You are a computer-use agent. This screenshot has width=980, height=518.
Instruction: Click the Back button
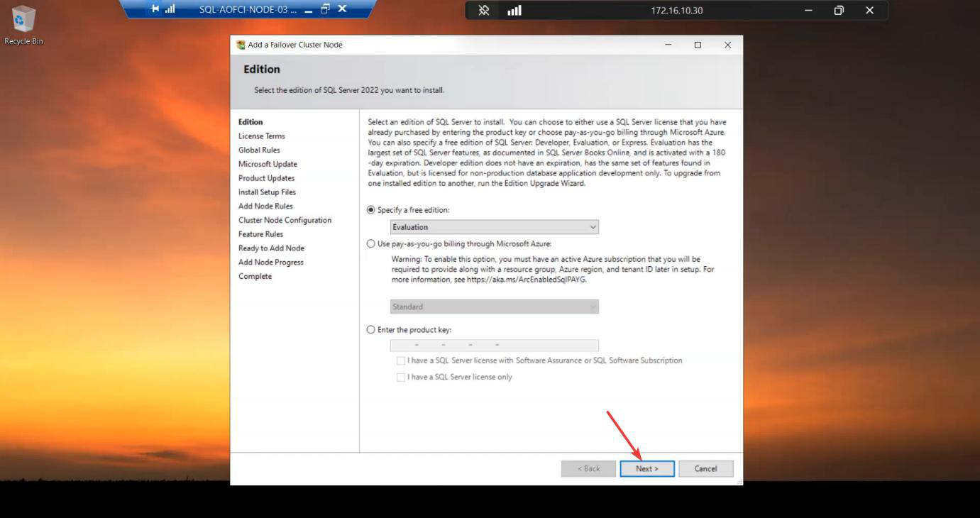tap(588, 468)
